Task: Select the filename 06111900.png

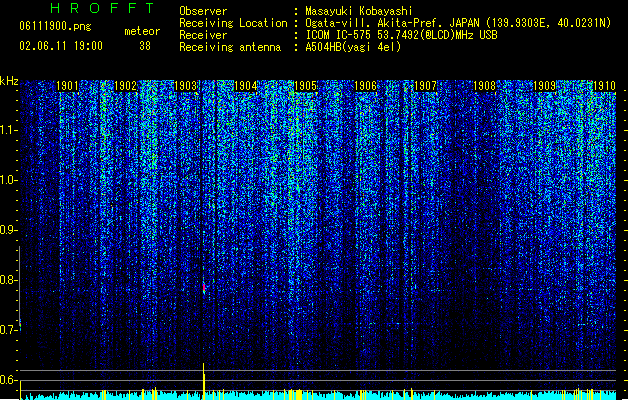Action: click(x=55, y=27)
